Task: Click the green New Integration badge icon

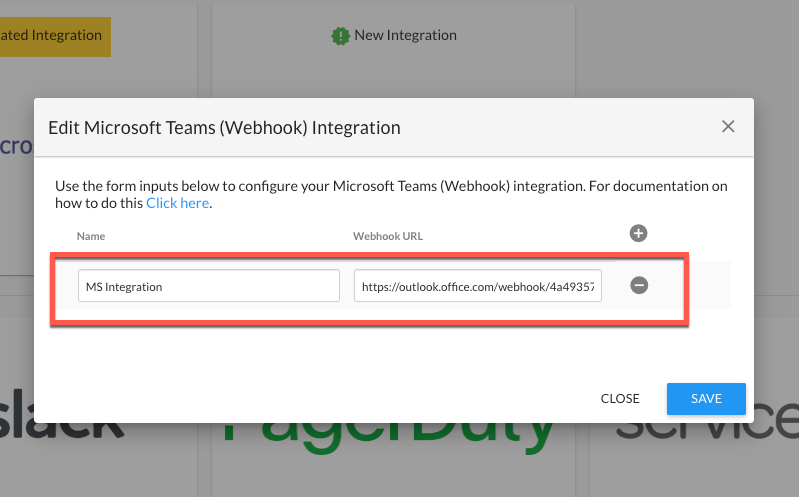Action: coord(340,36)
